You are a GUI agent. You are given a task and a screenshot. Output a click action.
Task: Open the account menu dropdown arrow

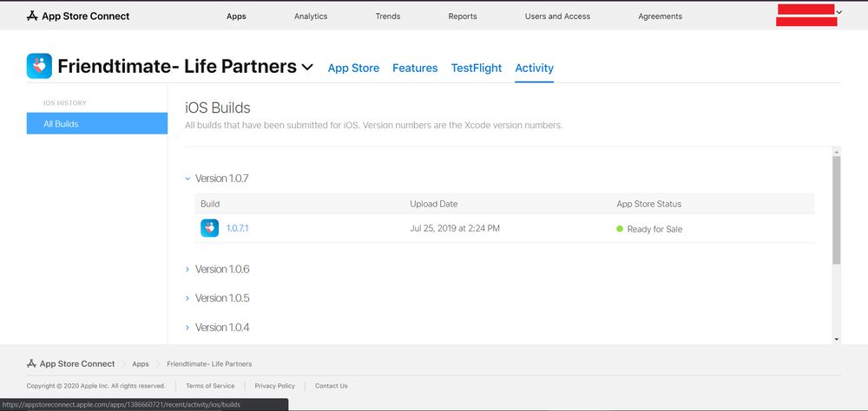pyautogui.click(x=839, y=12)
